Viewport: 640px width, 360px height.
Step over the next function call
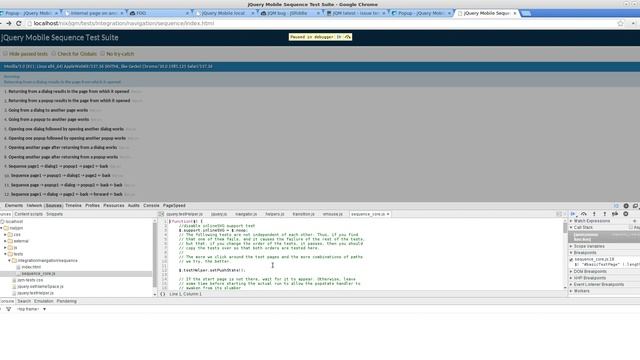(x=584, y=214)
